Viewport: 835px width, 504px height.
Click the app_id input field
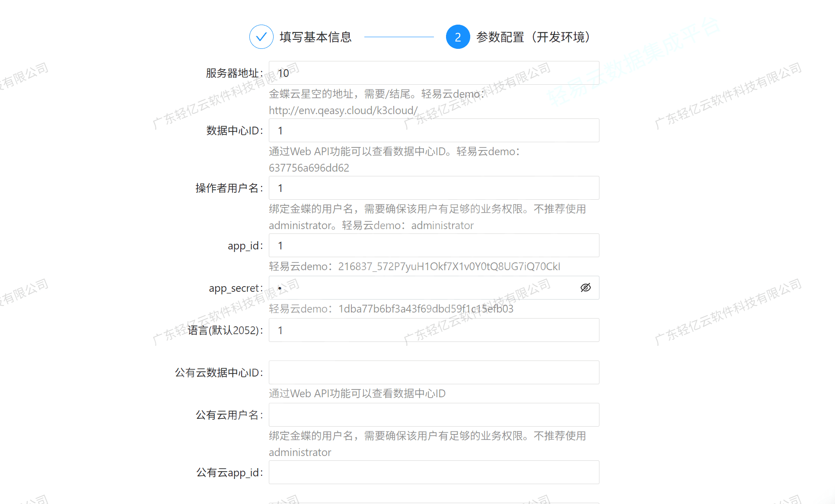pyautogui.click(x=433, y=246)
